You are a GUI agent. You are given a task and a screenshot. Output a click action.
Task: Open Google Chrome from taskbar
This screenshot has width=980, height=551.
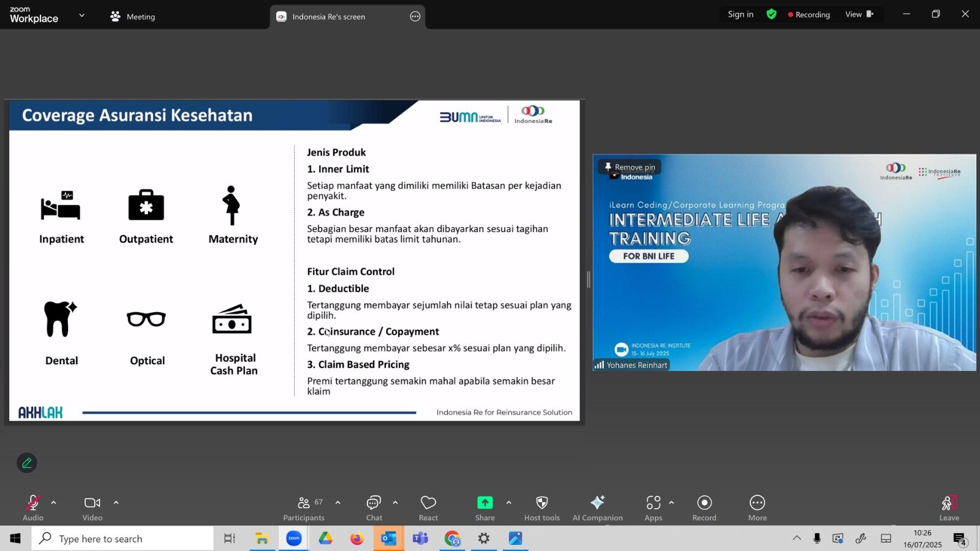[452, 539]
